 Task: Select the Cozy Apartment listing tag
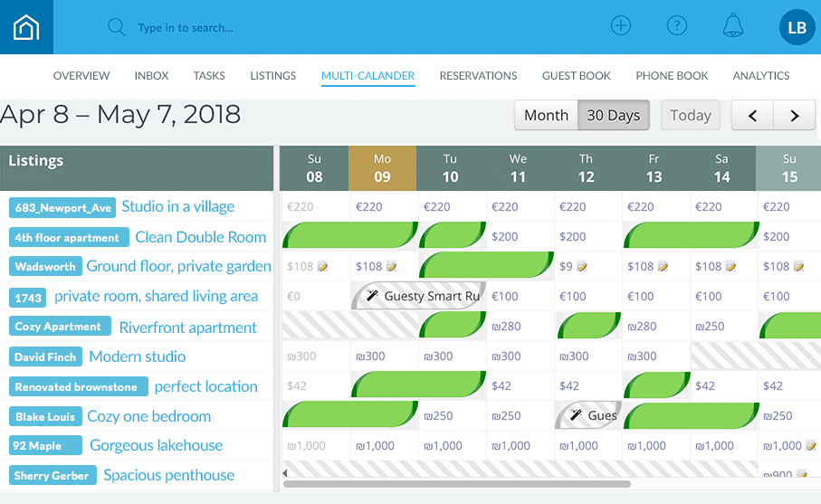tap(60, 327)
